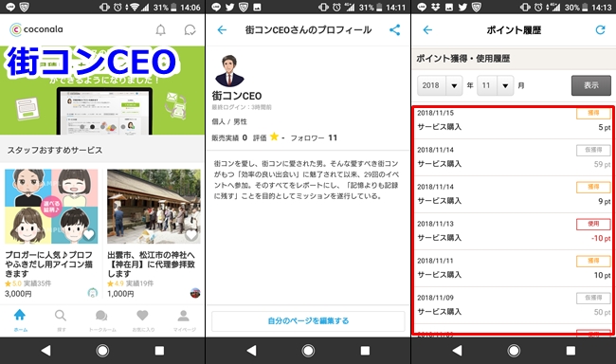Select the 2018/11/09 50 pt entry
Screen dimensions: 616x364
[x=514, y=305]
